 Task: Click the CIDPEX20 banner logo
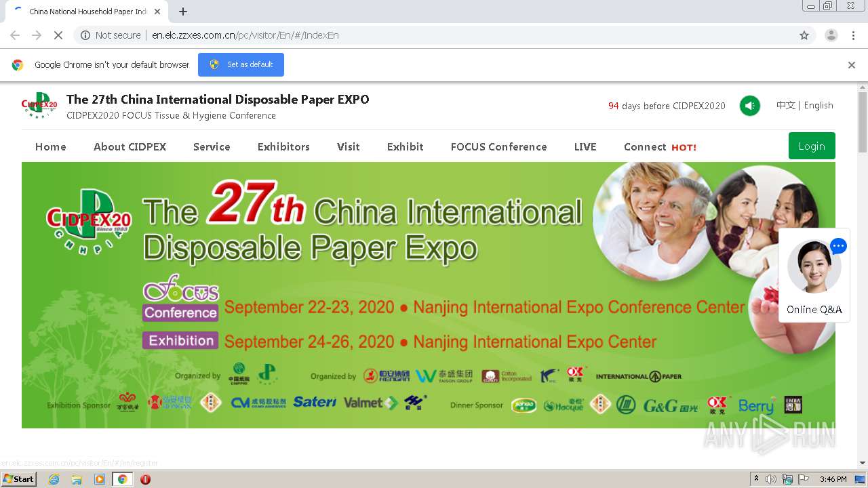pyautogui.click(x=89, y=222)
